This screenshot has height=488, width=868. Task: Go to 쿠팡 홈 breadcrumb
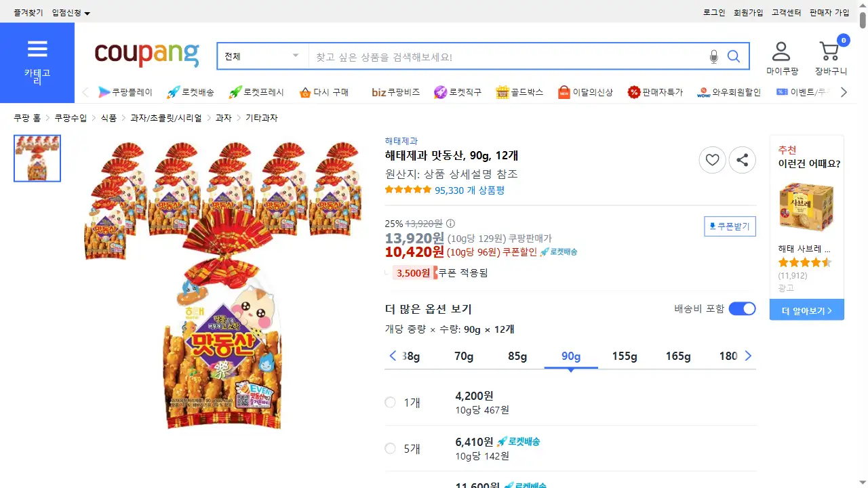point(27,118)
